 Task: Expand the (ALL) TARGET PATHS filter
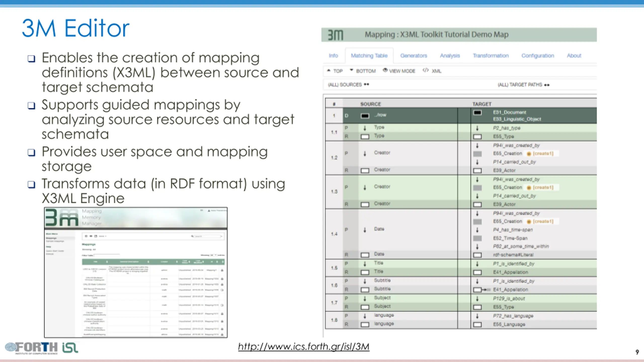524,85
